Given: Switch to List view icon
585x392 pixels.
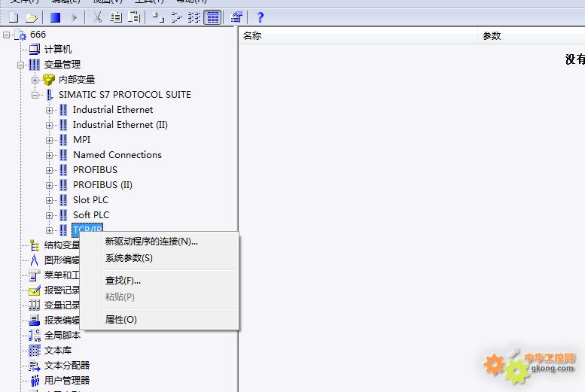Looking at the screenshot, I should coord(194,17).
